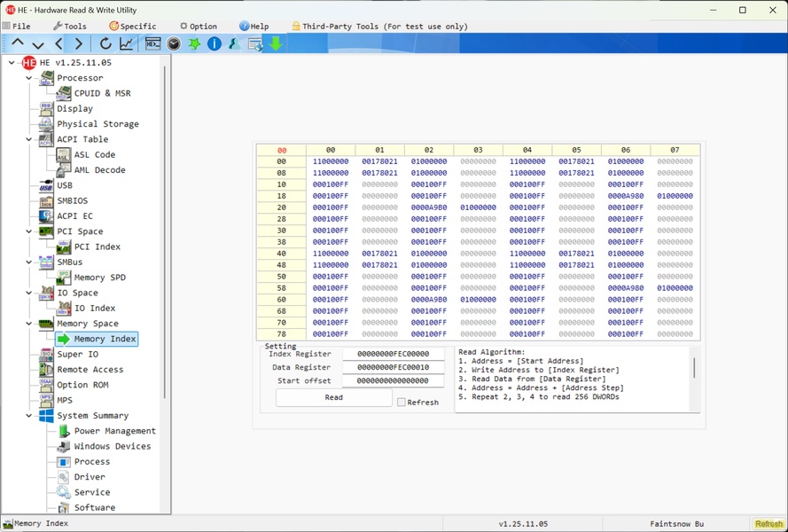Click the up chevron toolbar icon

(18, 43)
